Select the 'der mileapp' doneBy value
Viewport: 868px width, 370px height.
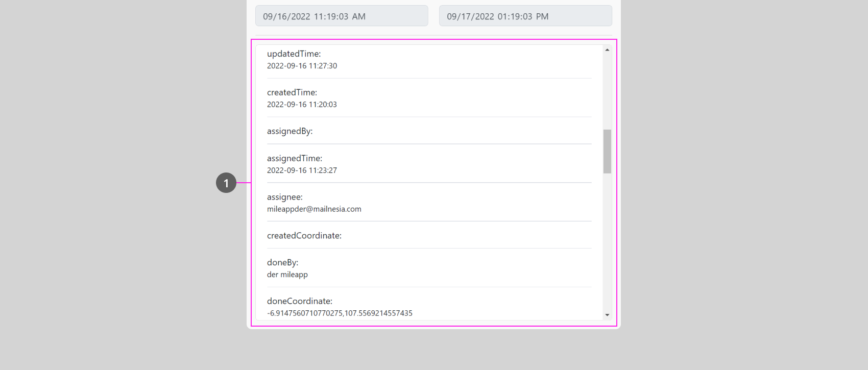click(287, 275)
